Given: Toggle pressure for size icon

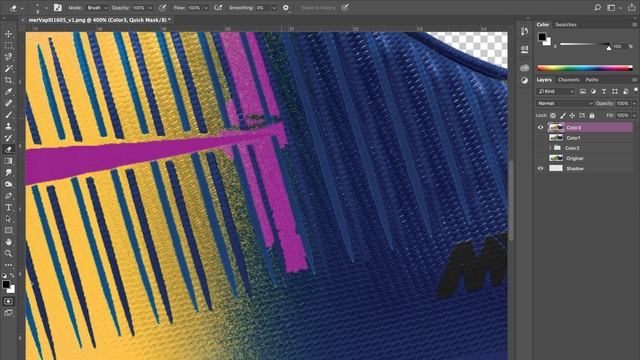Looking at the screenshot, I should pos(345,7).
